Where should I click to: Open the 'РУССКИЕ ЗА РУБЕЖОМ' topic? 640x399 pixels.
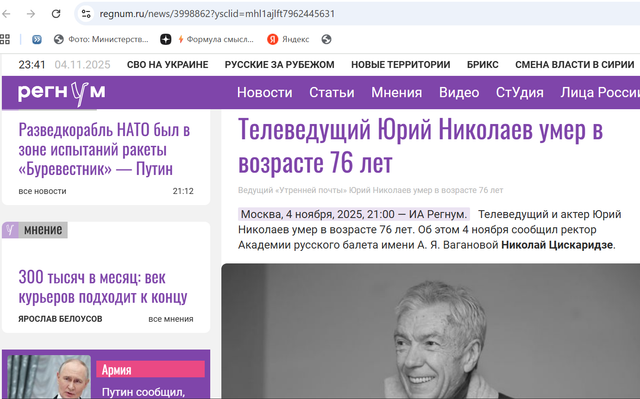280,65
